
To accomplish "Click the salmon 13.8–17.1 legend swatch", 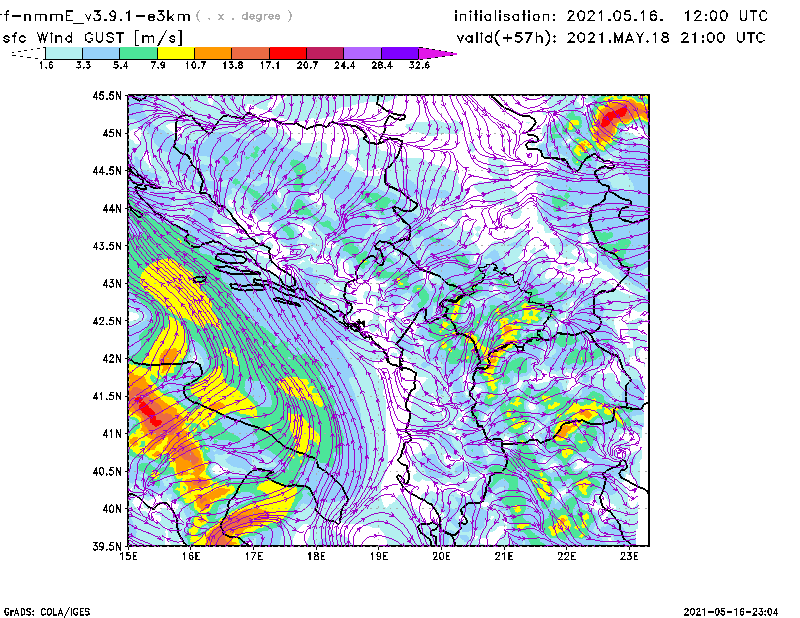I will 251,53.
